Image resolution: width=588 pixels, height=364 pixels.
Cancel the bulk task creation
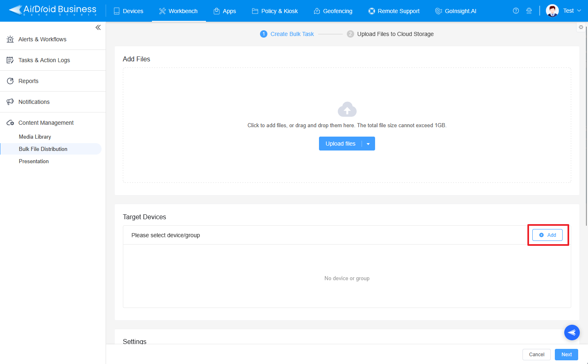click(x=536, y=355)
